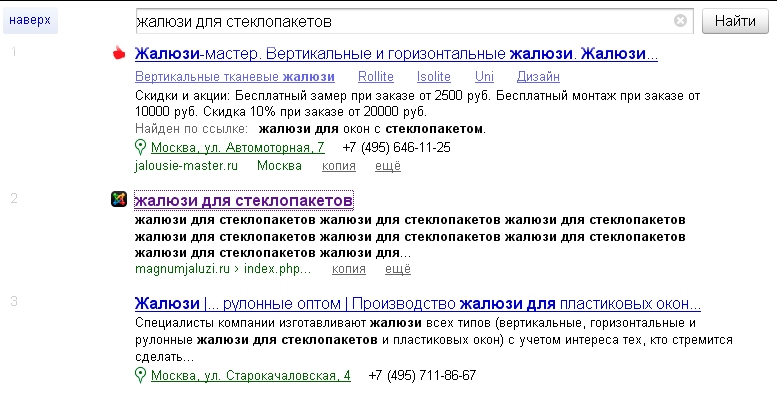Open копия link of jalousie-master.ru result
Viewport: 777px width, 397px height.
point(339,166)
